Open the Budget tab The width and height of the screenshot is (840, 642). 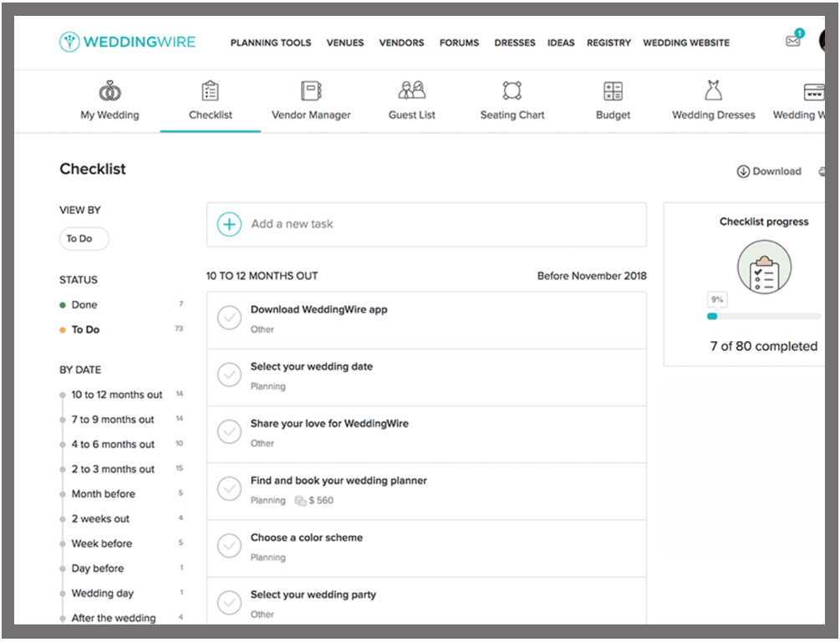pyautogui.click(x=613, y=115)
